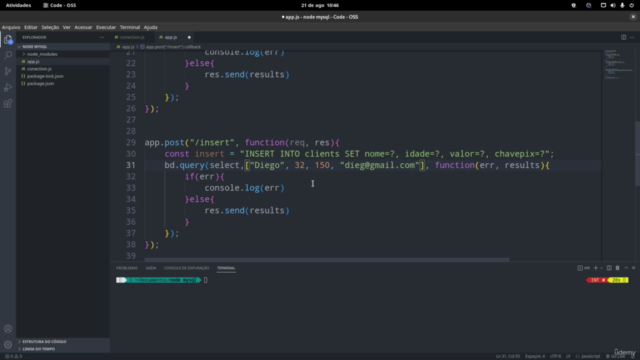This screenshot has width=640, height=360.
Task: Click inside the terminal prompt area
Action: coord(205,280)
